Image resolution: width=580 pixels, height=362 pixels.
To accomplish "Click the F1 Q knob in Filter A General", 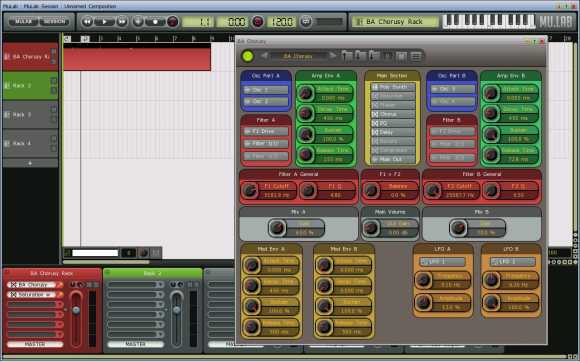I will (308, 190).
